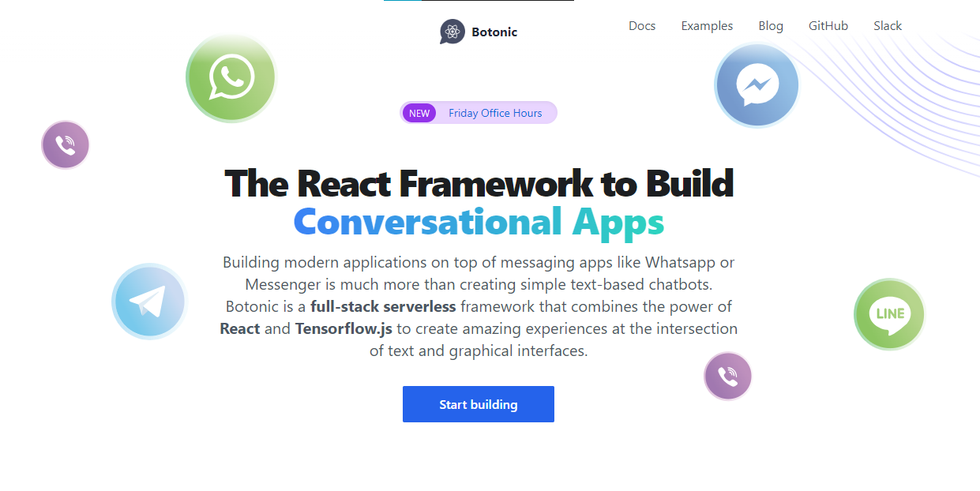Screen dimensions: 980x491
Task: Visit the GitHub link in navigation
Action: [828, 26]
